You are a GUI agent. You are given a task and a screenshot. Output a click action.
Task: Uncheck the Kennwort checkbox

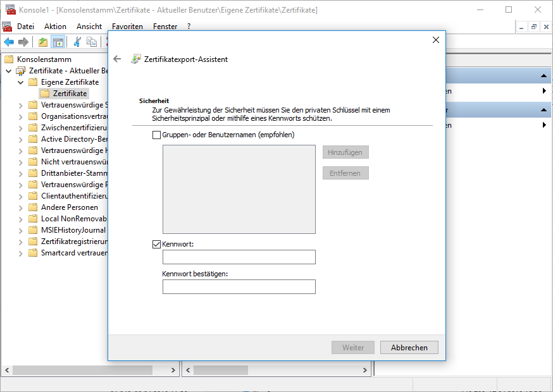pyautogui.click(x=156, y=244)
